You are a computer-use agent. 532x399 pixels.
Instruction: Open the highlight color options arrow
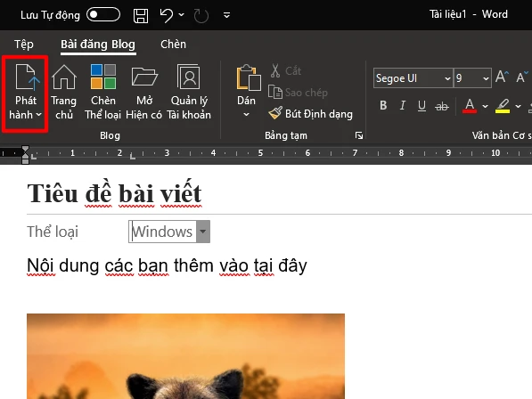[x=518, y=106]
